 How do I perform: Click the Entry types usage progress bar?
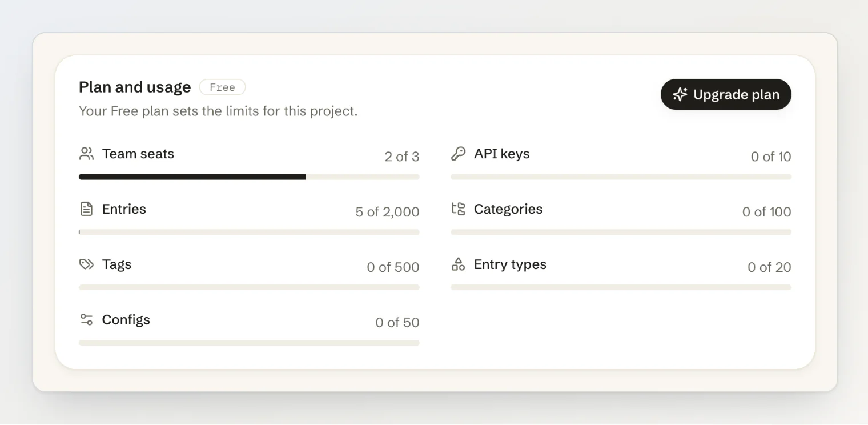click(621, 287)
